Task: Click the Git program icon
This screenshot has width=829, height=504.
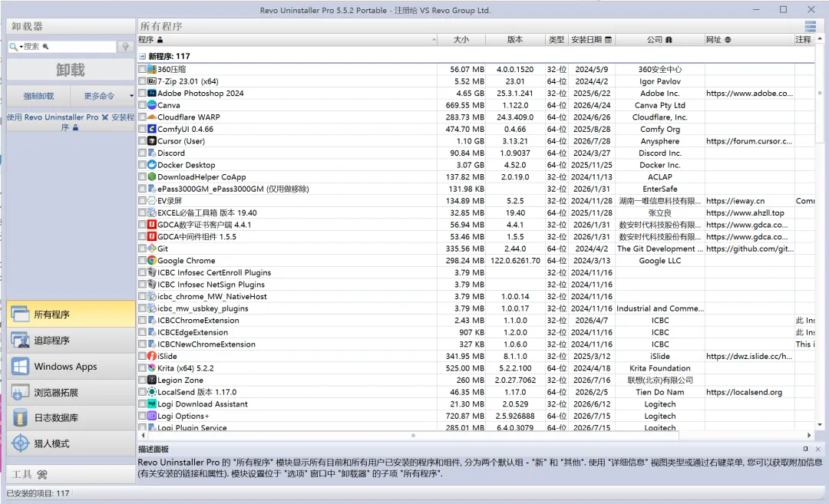Action: pos(152,249)
